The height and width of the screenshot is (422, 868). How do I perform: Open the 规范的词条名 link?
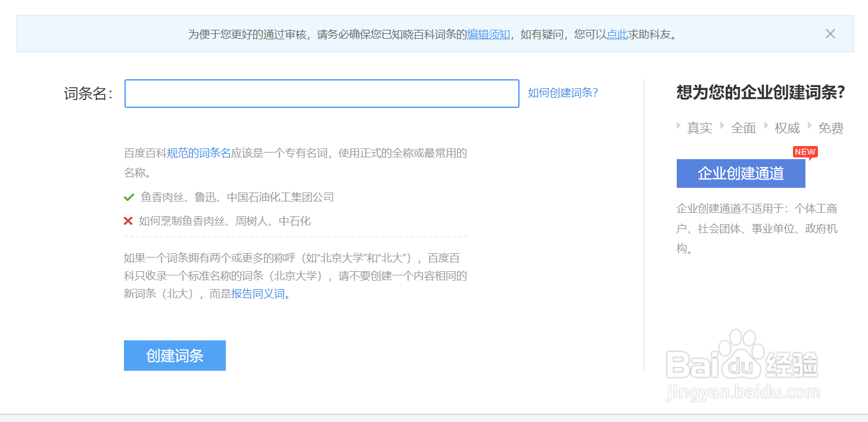click(x=198, y=153)
